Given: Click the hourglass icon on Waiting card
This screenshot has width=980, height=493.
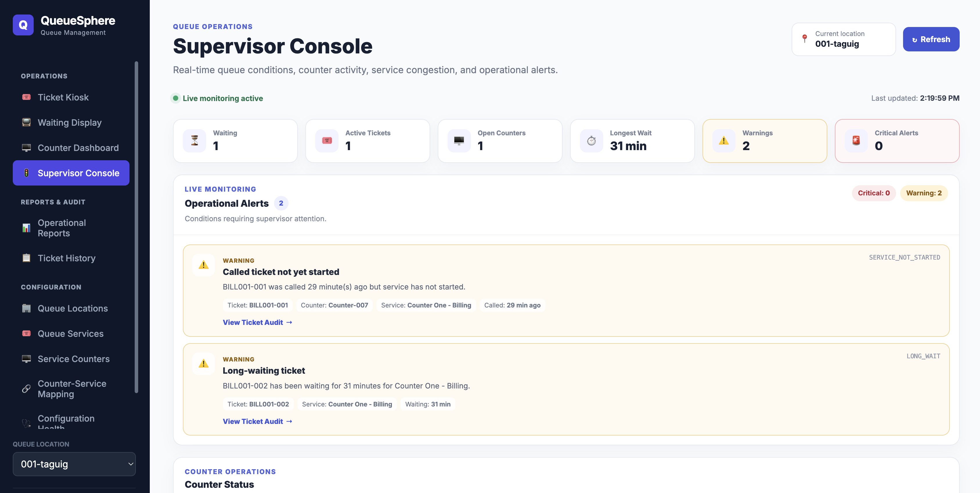Looking at the screenshot, I should coord(194,141).
